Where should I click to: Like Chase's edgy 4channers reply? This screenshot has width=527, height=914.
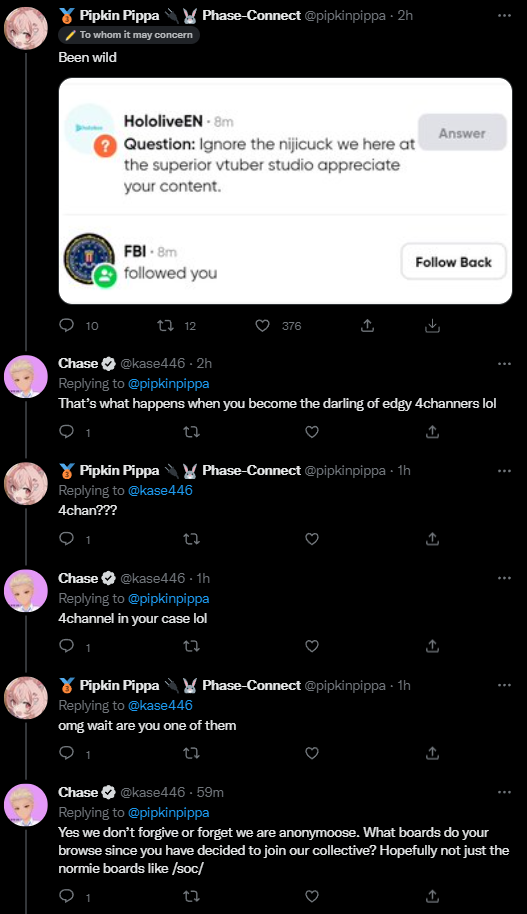click(312, 432)
